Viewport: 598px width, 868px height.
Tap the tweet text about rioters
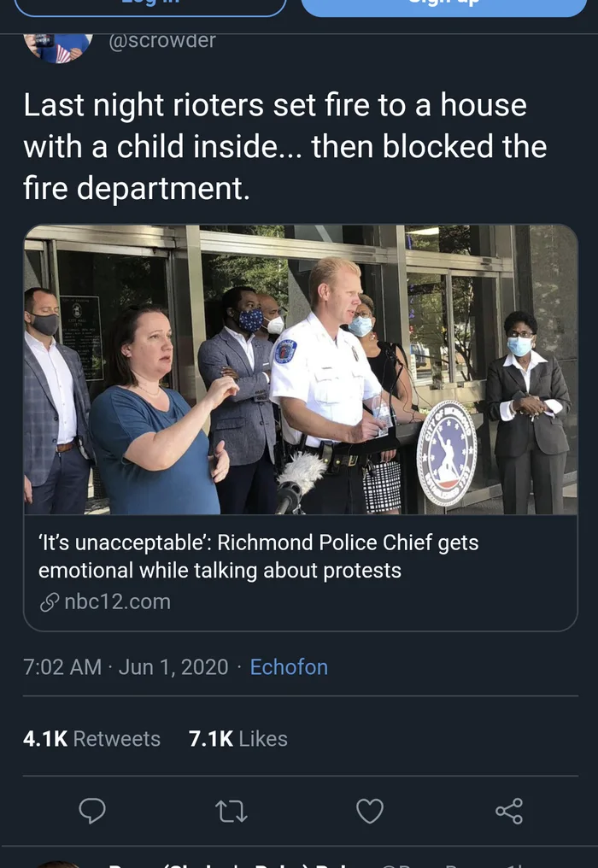(284, 146)
